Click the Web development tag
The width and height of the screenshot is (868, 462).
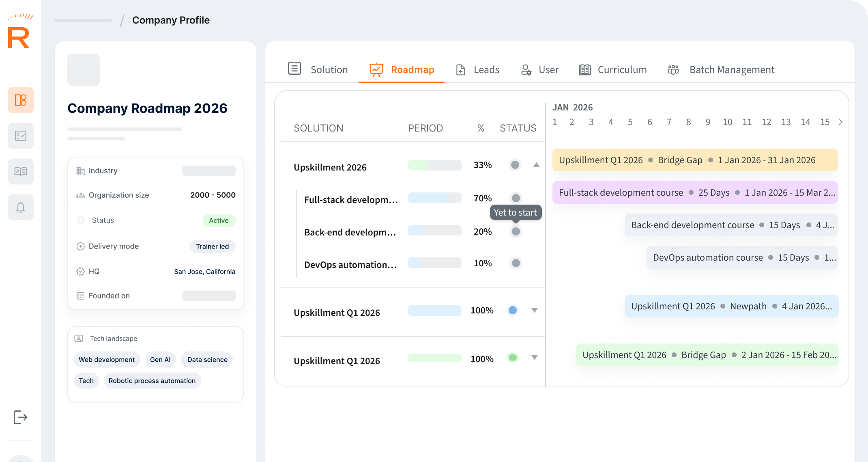(107, 360)
